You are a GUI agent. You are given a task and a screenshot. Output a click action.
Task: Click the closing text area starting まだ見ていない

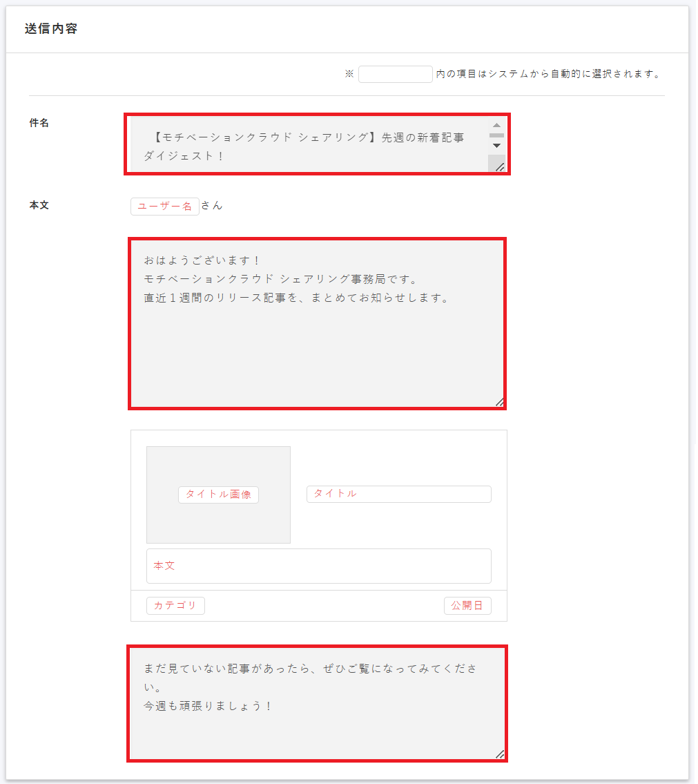coord(317,703)
